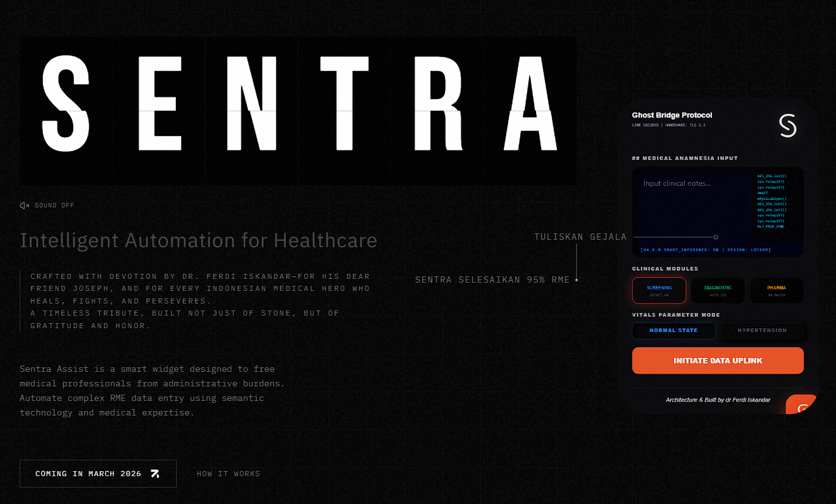Click the muted speaker icon
This screenshot has height=504, width=836.
(x=25, y=206)
